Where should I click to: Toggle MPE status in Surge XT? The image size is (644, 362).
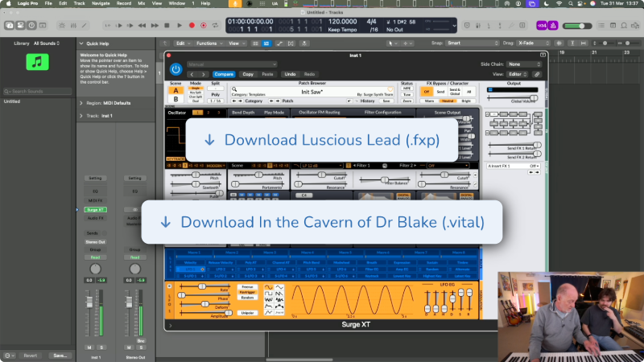[x=407, y=88]
